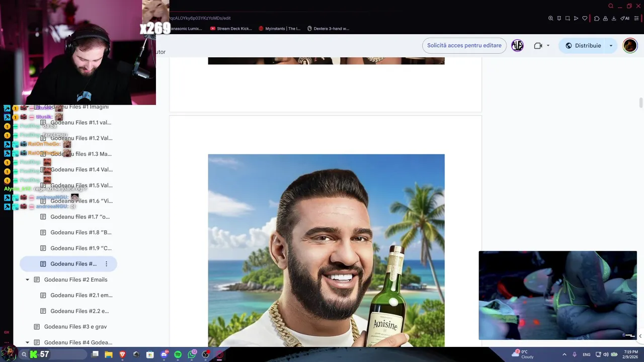Open the Myinstants bookmark
644x362 pixels.
pyautogui.click(x=279, y=29)
